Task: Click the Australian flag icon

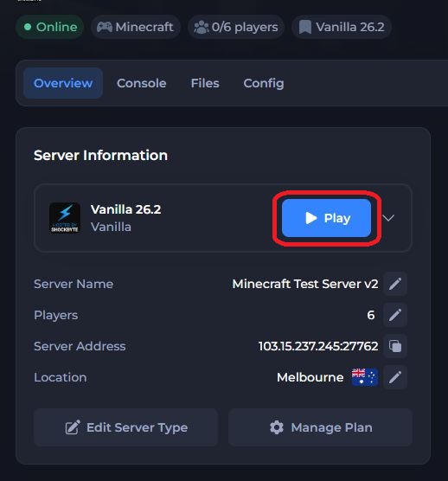Action: (x=365, y=377)
